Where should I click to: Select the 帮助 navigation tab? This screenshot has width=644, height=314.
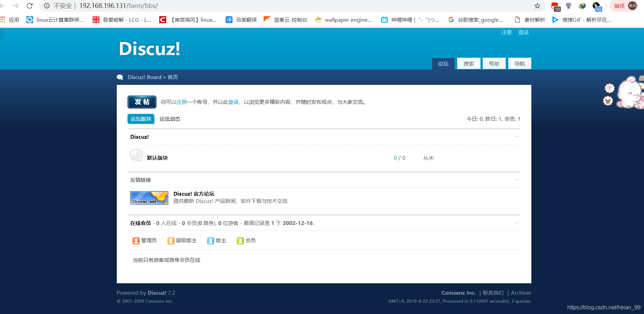click(x=494, y=63)
